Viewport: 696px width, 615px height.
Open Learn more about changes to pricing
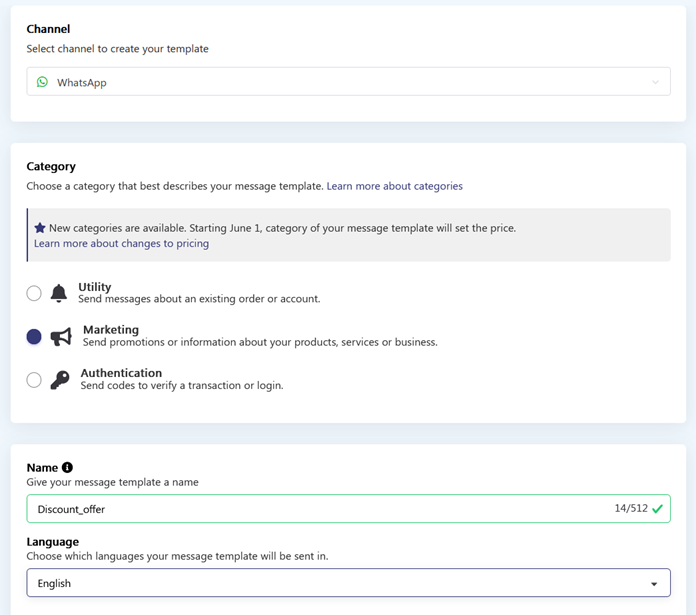point(121,243)
